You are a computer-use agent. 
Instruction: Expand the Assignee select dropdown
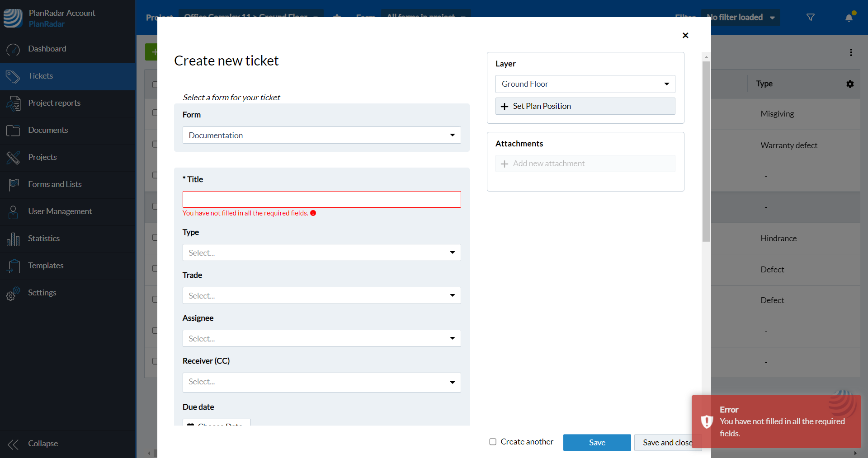pos(321,338)
